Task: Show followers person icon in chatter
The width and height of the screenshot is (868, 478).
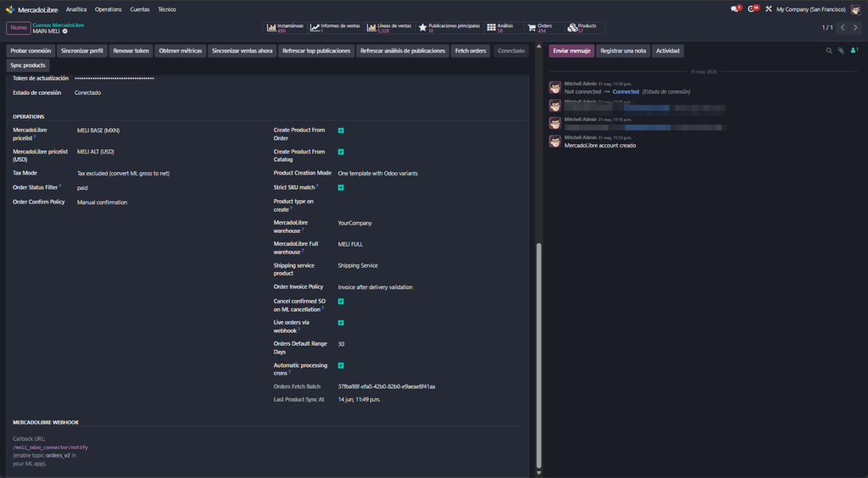Action: pos(854,51)
